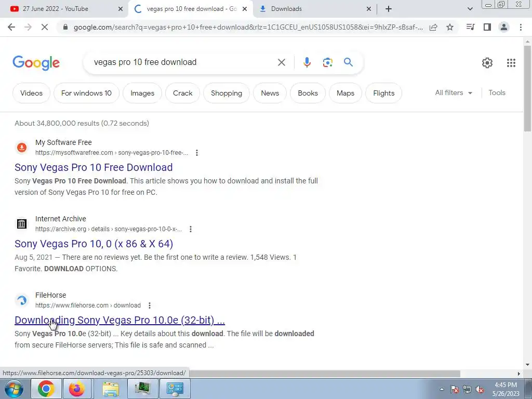Filter results by Maps

(345, 93)
